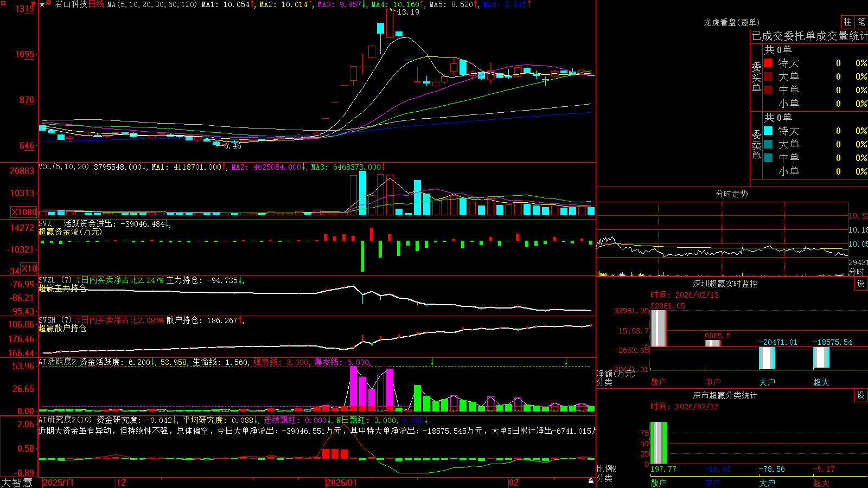Jump to 2026/01 on the timeline
This screenshot has height=488, width=868.
click(341, 483)
